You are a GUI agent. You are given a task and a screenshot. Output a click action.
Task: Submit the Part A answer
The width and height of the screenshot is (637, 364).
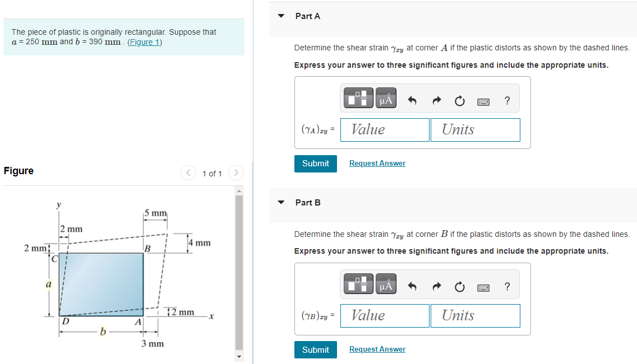(x=316, y=164)
